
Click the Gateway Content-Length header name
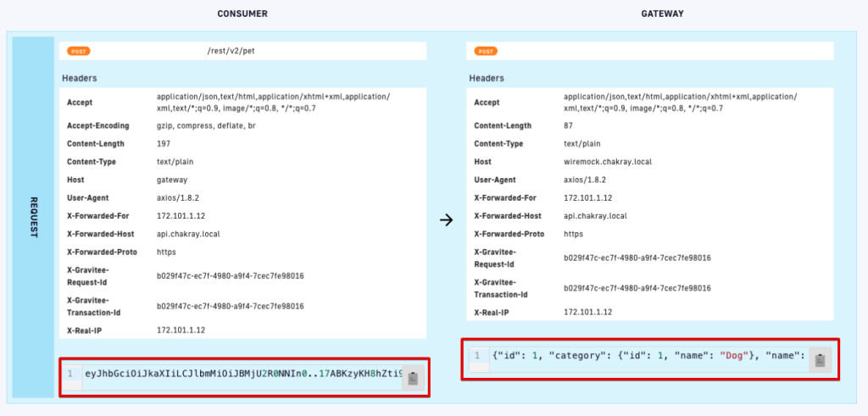503,125
